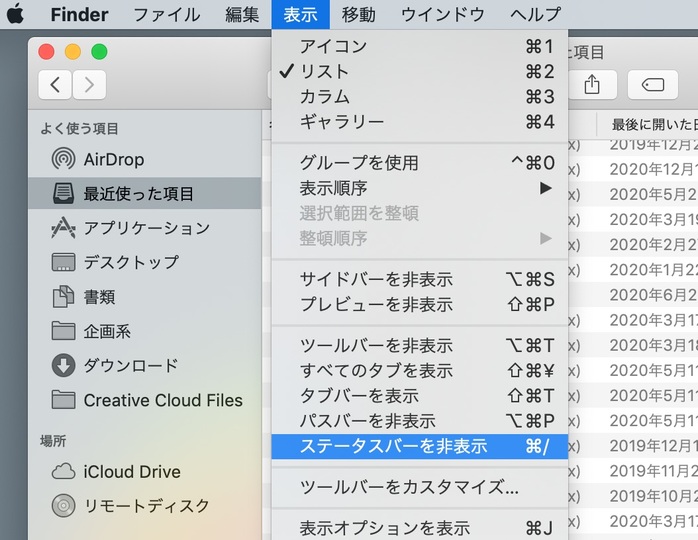Screen dimensions: 698x540
Task: Open the ファイル menu
Action: coord(166,15)
